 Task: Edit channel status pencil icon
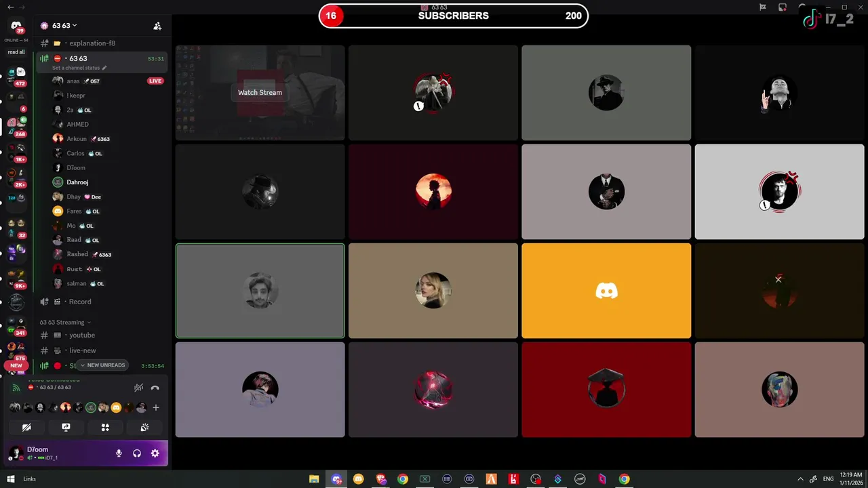click(104, 68)
